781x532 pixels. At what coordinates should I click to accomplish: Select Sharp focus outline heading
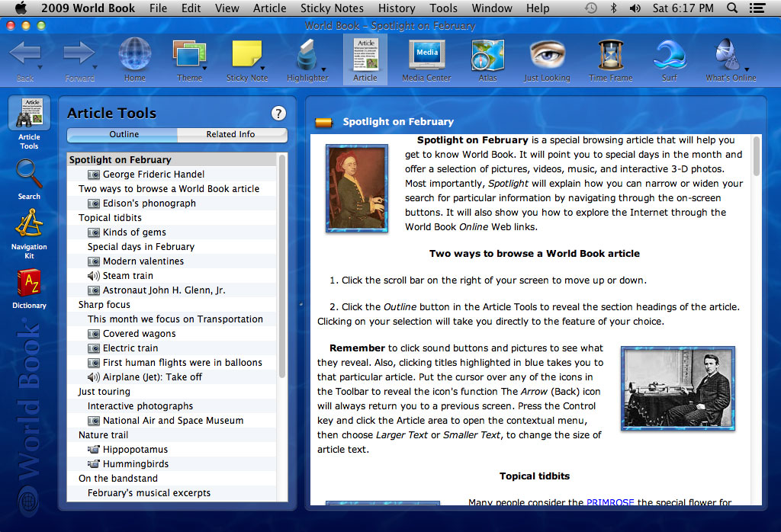click(104, 304)
